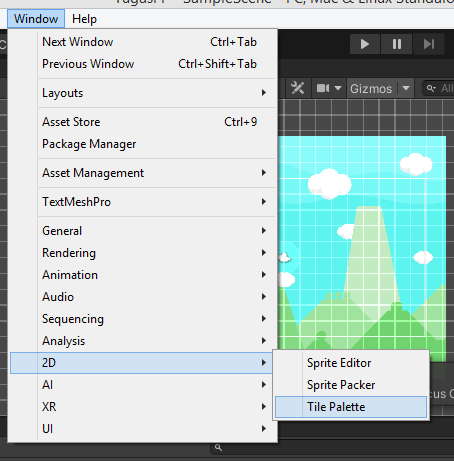Click the Step frame button
The height and width of the screenshot is (461, 454).
point(429,44)
